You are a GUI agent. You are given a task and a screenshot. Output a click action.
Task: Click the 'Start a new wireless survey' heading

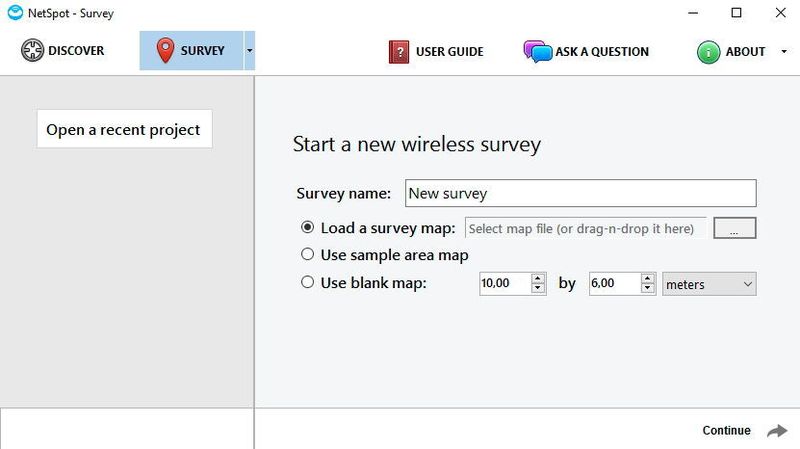pyautogui.click(x=417, y=144)
